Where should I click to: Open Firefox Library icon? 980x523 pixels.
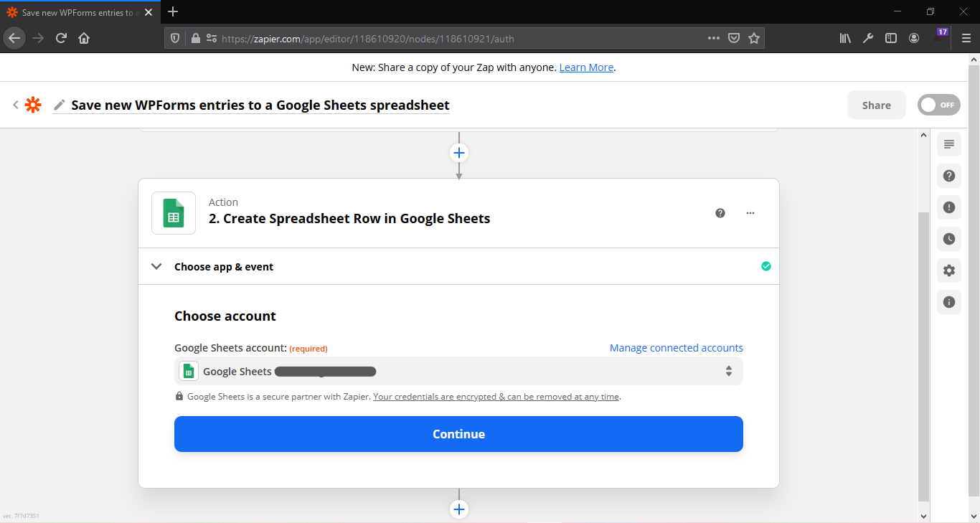[x=845, y=38]
